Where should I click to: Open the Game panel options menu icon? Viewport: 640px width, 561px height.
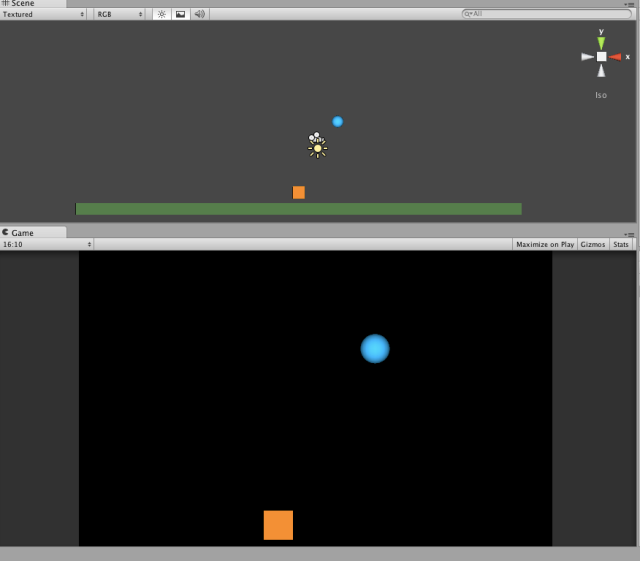629,234
